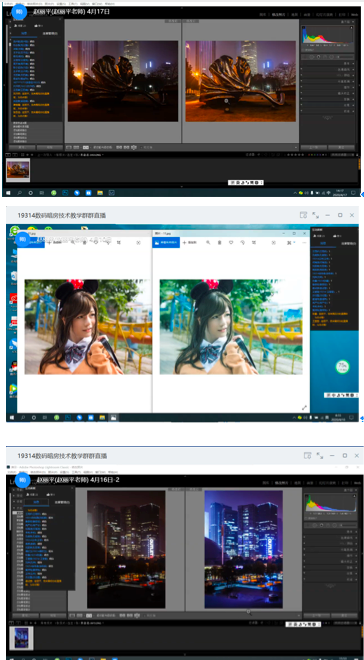This screenshot has width=364, height=660.
Task: Switch to 图库 module in 4月17日 Lightroom
Action: click(x=263, y=14)
